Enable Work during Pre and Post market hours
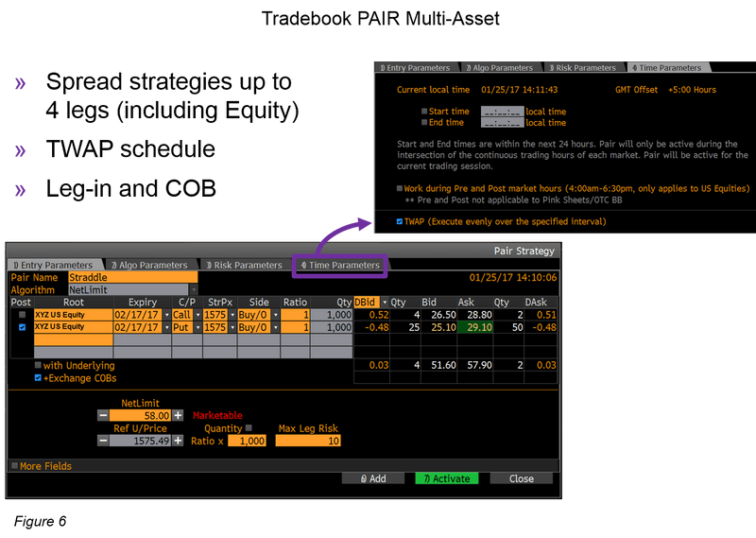 pyautogui.click(x=400, y=188)
